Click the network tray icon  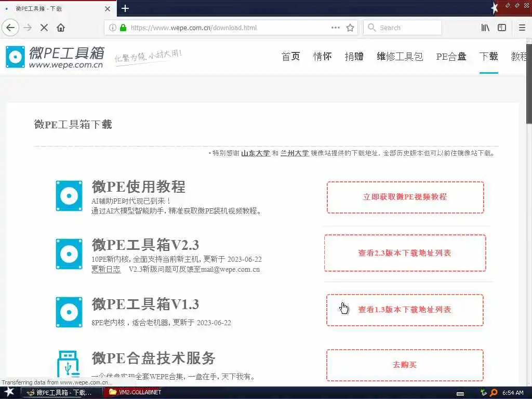[x=484, y=393]
